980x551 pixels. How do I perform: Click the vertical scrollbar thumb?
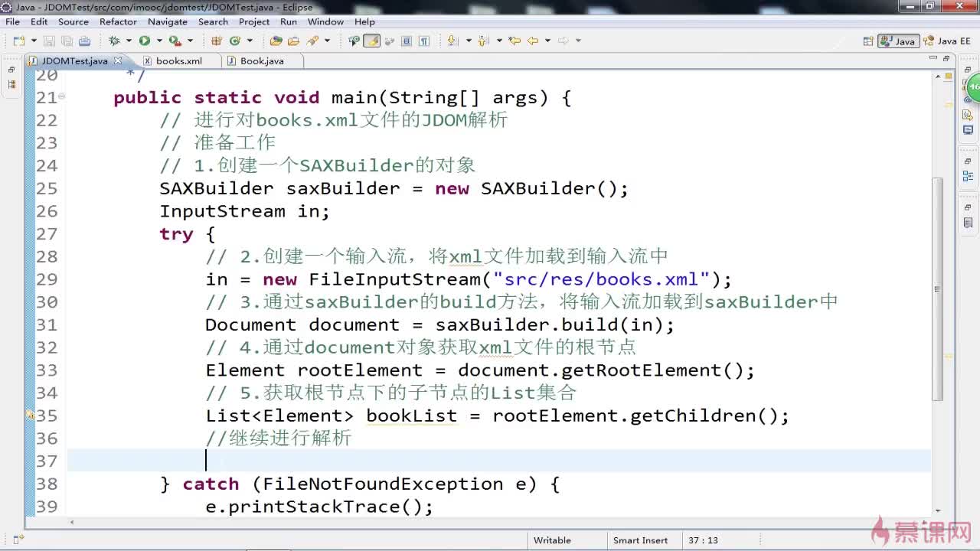click(937, 288)
